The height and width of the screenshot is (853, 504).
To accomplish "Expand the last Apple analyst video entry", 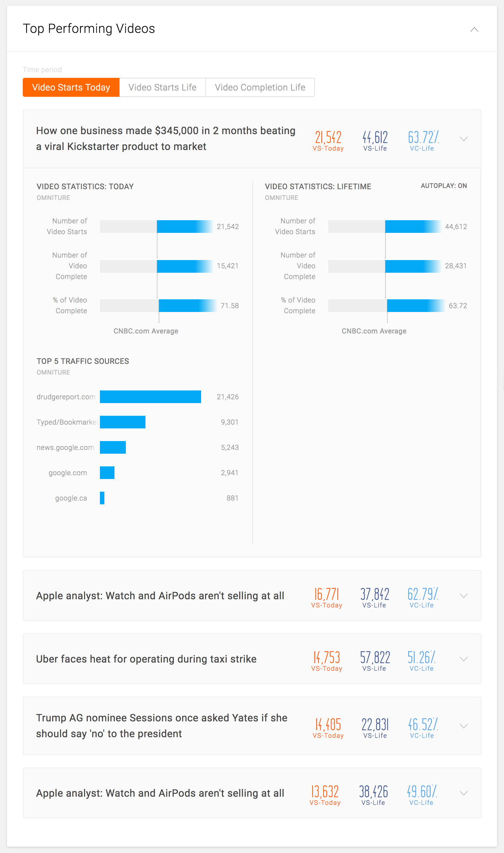I will pos(463,793).
